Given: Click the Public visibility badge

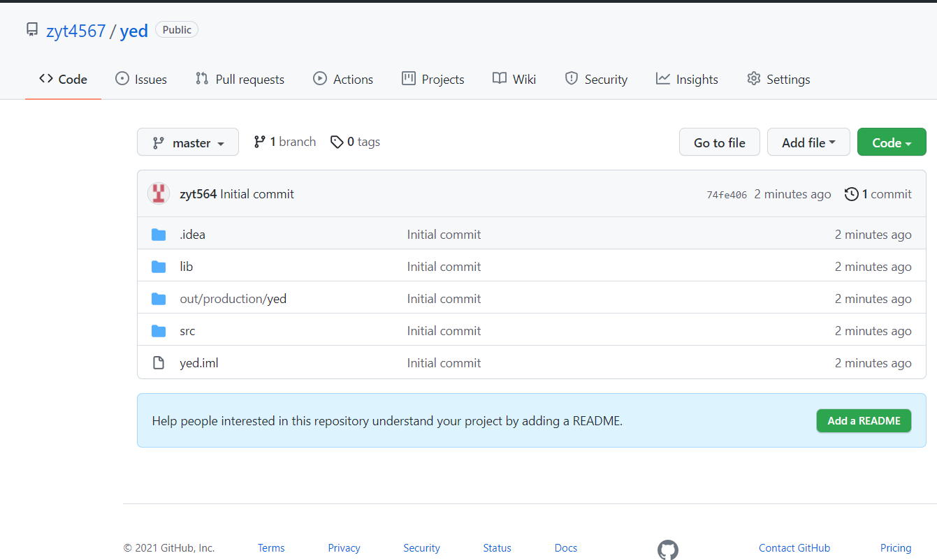Looking at the screenshot, I should coord(177,29).
